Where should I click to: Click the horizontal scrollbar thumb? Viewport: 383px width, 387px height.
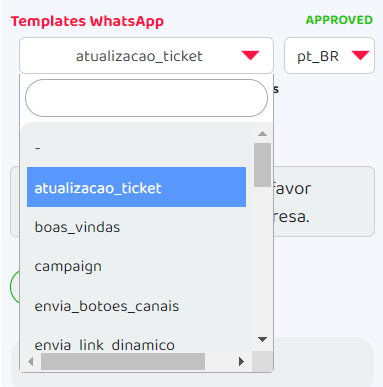pos(123,361)
